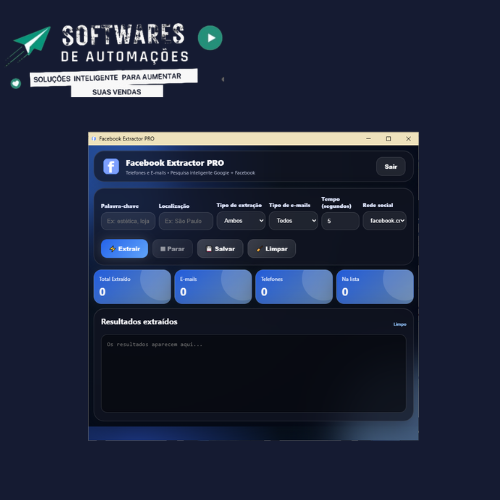
Task: Clear data using the Limpar broom button
Action: pyautogui.click(x=272, y=249)
